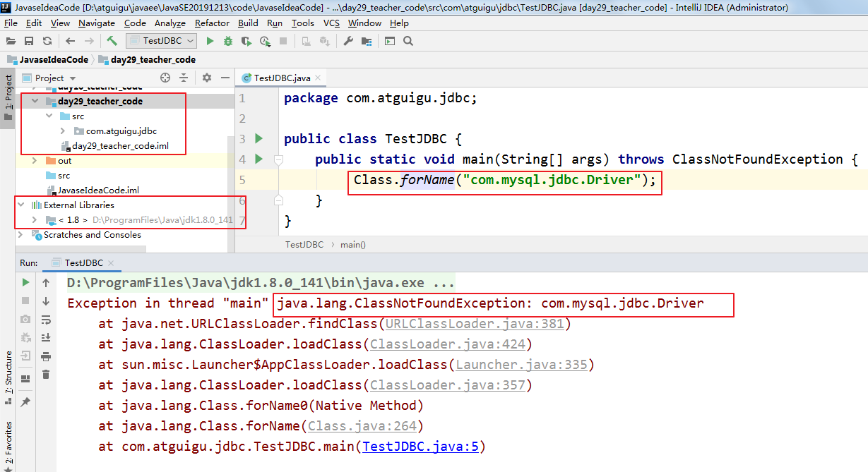Open the File menu
This screenshot has width=868, height=472.
tap(11, 23)
